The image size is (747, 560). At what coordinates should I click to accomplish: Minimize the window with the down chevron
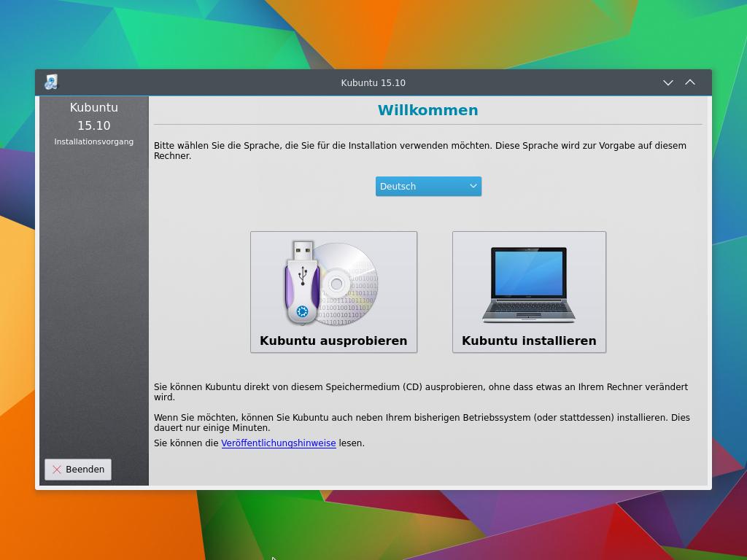click(668, 82)
